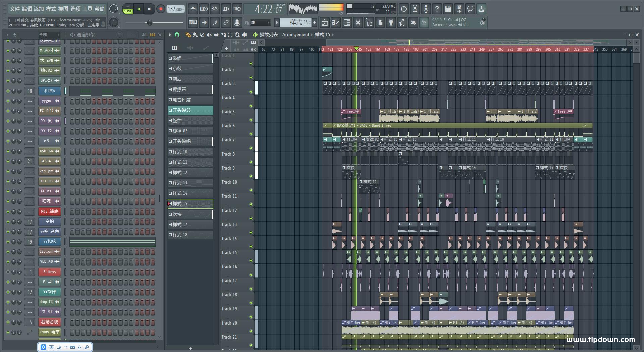Stop playback with the stop button

[x=149, y=9]
